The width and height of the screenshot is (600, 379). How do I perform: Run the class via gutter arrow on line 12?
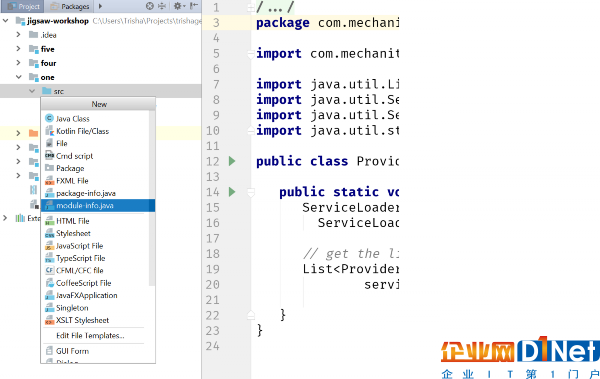coord(232,161)
